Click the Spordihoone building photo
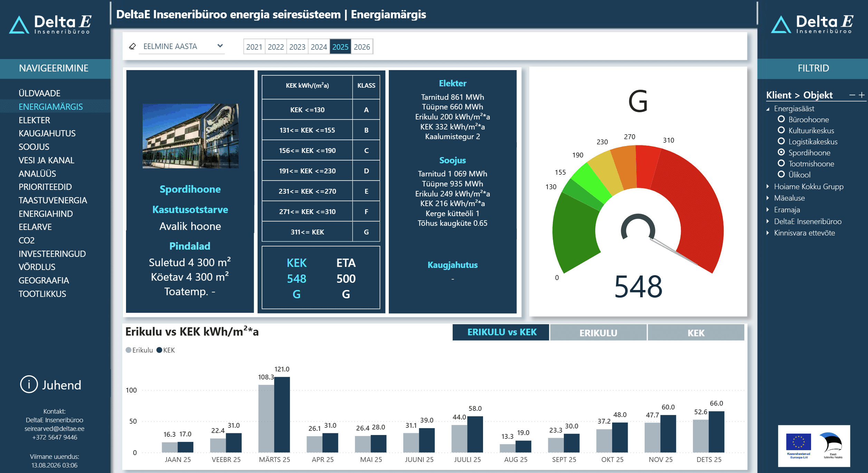The height and width of the screenshot is (473, 868). click(x=191, y=136)
